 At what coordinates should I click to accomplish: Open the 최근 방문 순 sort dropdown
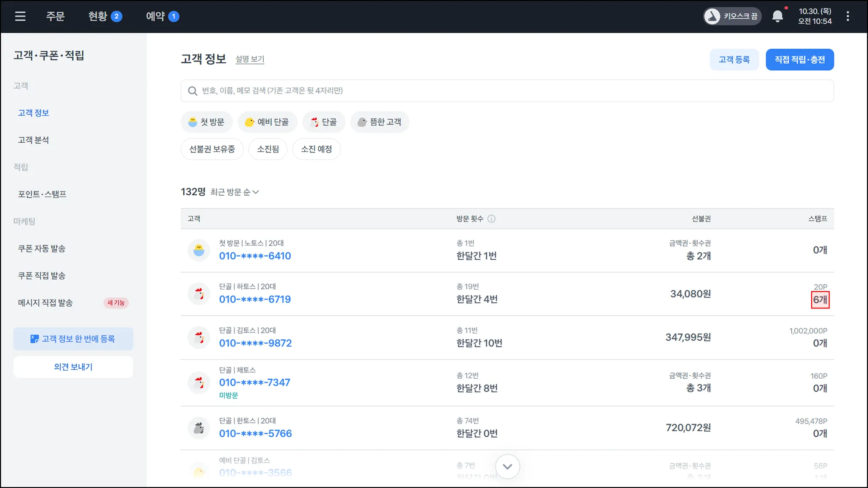tap(234, 192)
